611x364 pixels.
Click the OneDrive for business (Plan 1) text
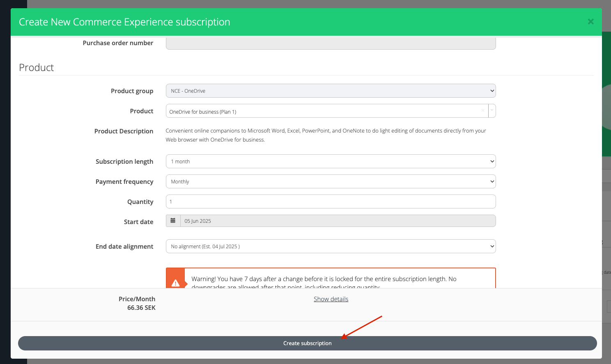(203, 112)
